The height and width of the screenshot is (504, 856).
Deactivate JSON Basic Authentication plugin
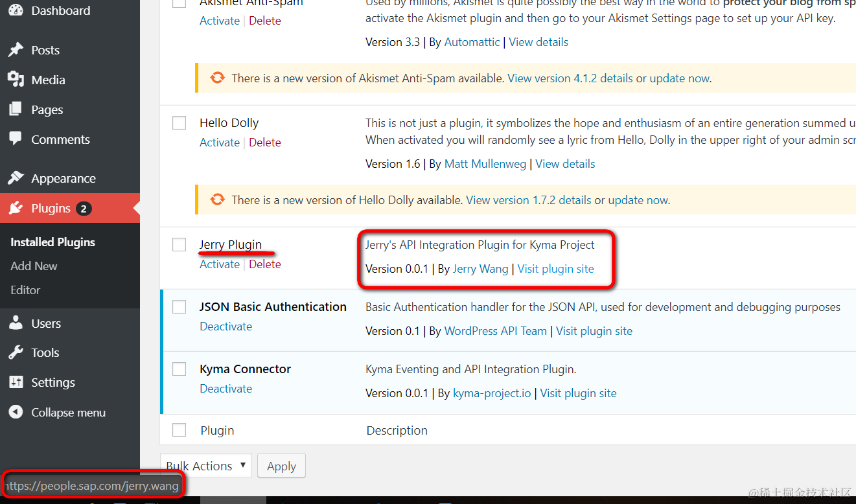[x=226, y=326]
